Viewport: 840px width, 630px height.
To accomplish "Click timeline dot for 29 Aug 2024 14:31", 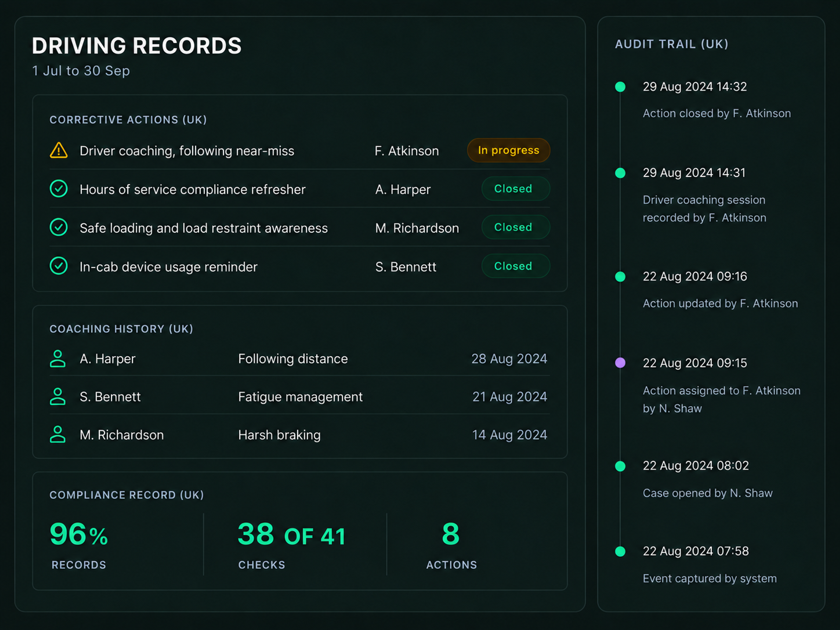I will point(620,173).
